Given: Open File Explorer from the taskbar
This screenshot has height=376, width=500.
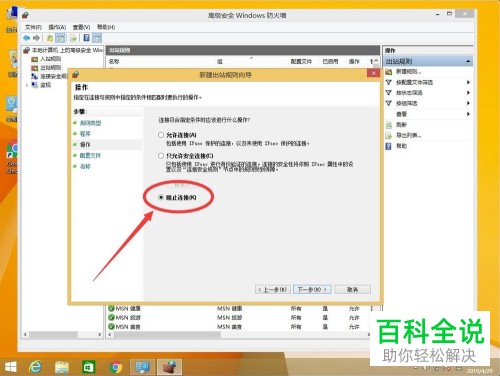Looking at the screenshot, I should 62,367.
